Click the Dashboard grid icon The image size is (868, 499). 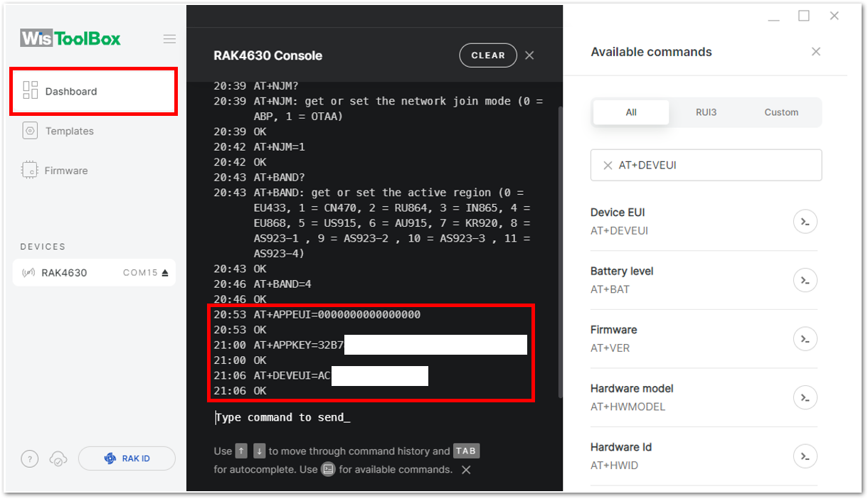click(x=30, y=90)
